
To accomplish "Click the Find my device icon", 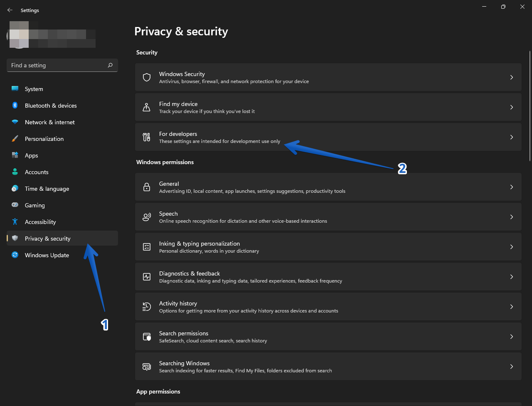I will pyautogui.click(x=147, y=107).
